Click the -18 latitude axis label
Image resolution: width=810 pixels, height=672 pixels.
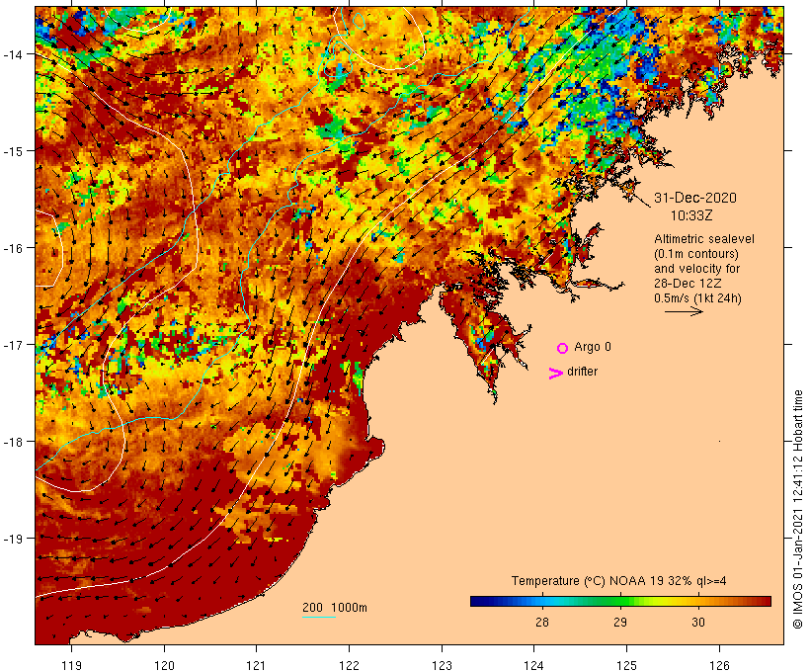click(13, 442)
